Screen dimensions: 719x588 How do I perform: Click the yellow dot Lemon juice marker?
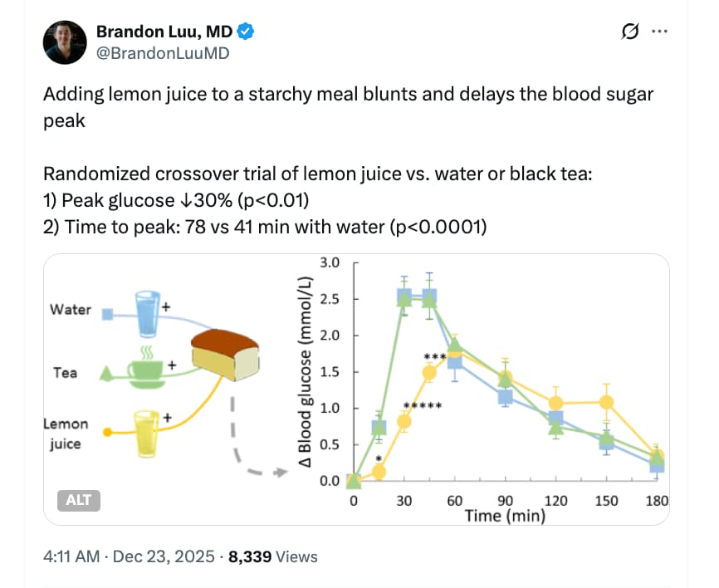(x=107, y=433)
